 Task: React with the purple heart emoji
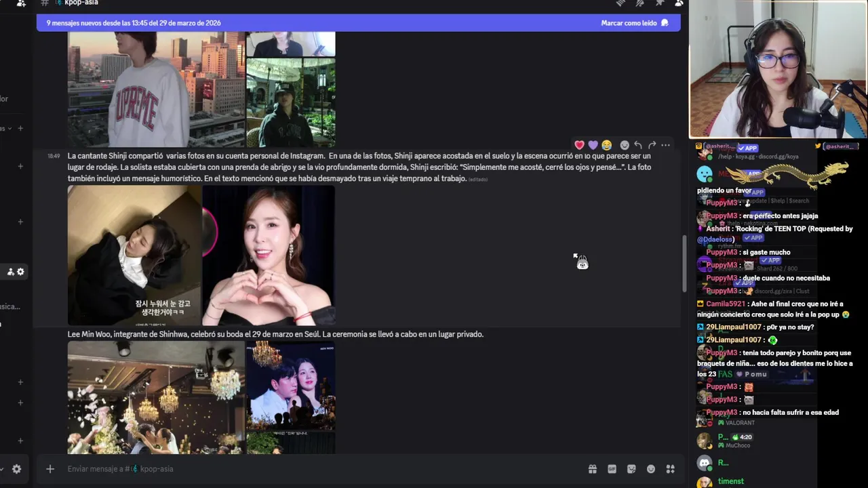point(593,145)
